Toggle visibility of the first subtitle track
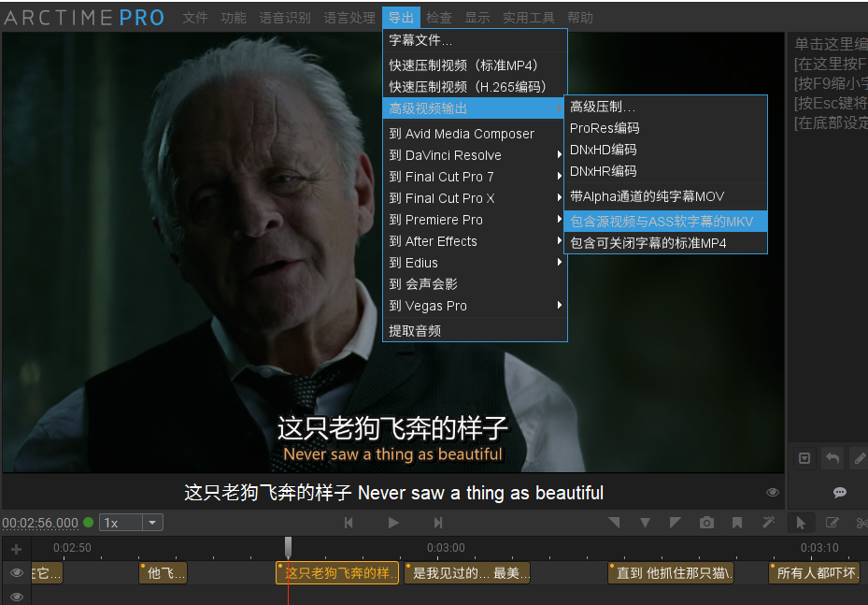Image resolution: width=868 pixels, height=605 pixels. point(17,573)
